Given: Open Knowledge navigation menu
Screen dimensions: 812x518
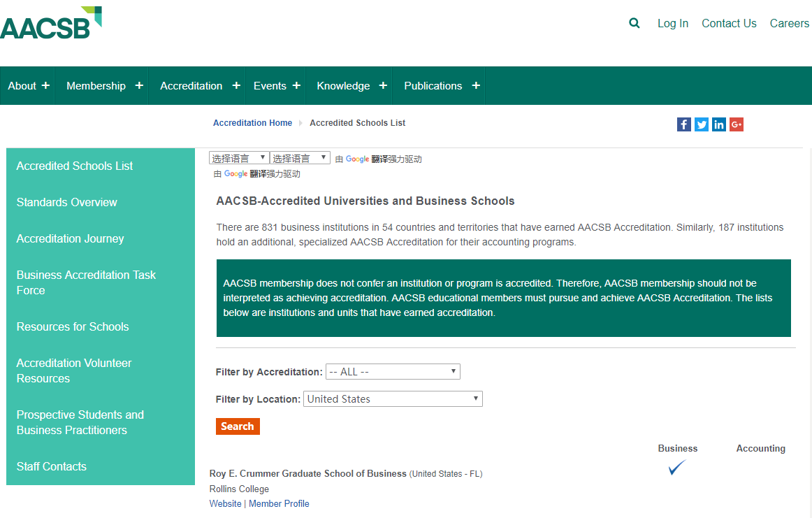Looking at the screenshot, I should click(x=343, y=86).
